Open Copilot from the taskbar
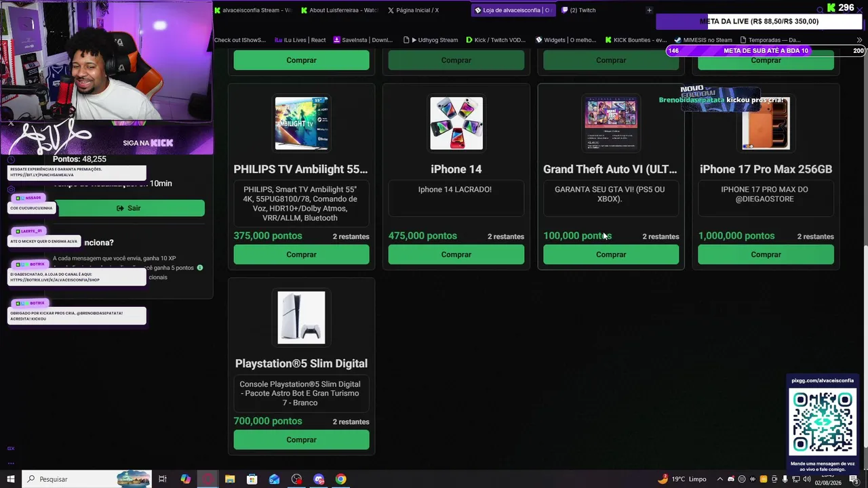 tap(185, 479)
